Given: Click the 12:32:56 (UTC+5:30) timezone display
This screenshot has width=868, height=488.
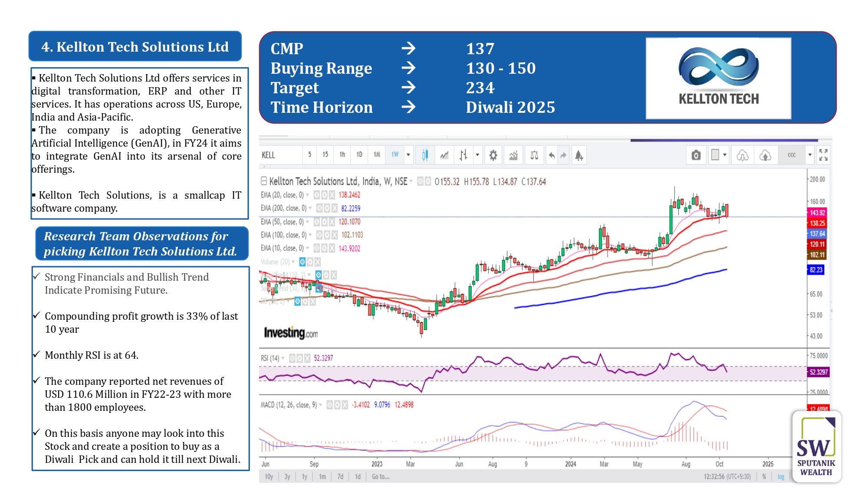Looking at the screenshot, I should 727,476.
